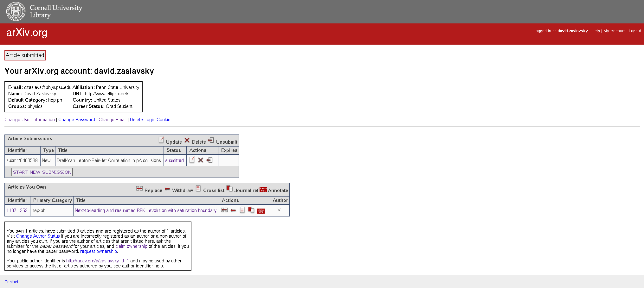Click the unsubmit icon for submit/0460538
The image size is (644, 288).
point(209,160)
